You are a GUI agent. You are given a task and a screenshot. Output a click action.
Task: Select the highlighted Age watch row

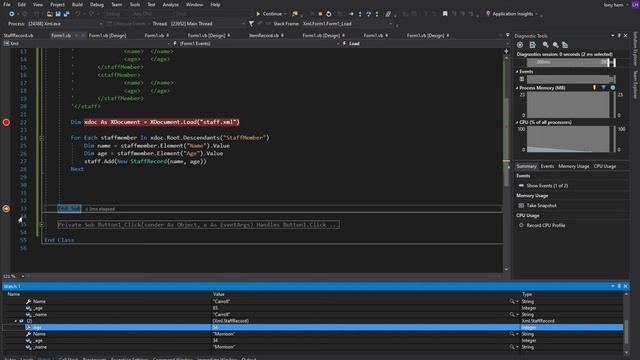coord(313,328)
